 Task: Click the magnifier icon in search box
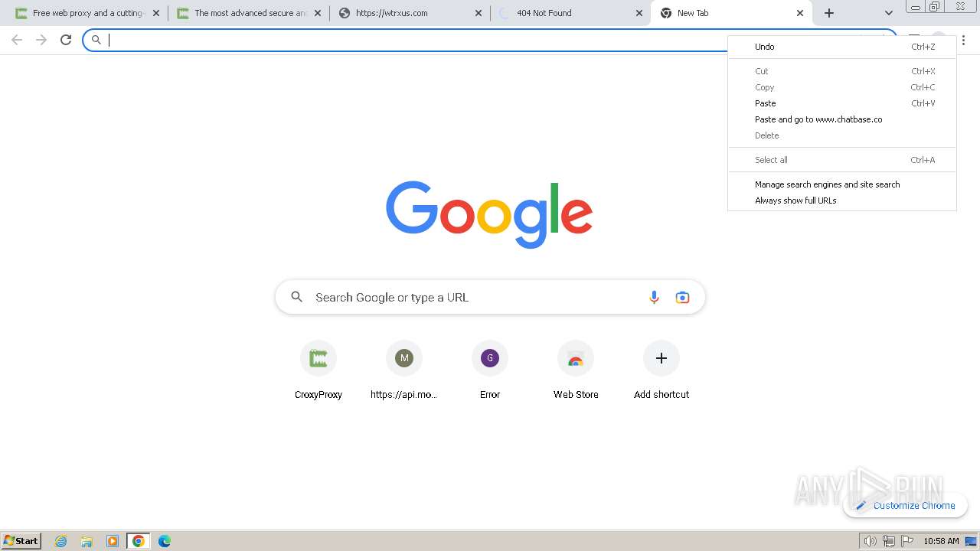coord(296,297)
